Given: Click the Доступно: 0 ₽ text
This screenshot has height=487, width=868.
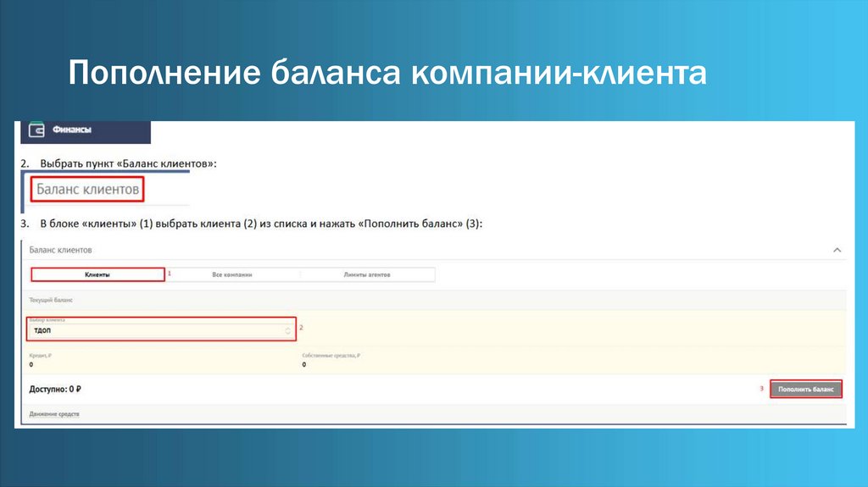Looking at the screenshot, I should (x=55, y=389).
